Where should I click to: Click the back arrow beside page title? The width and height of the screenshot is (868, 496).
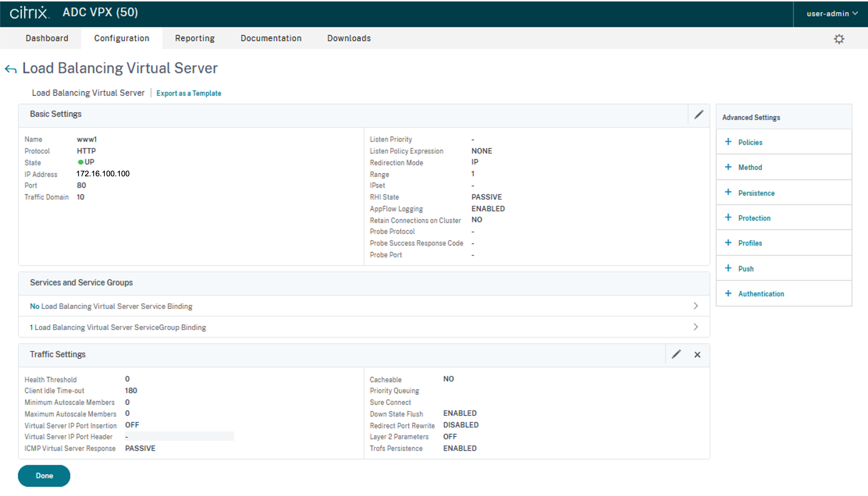[x=11, y=69]
